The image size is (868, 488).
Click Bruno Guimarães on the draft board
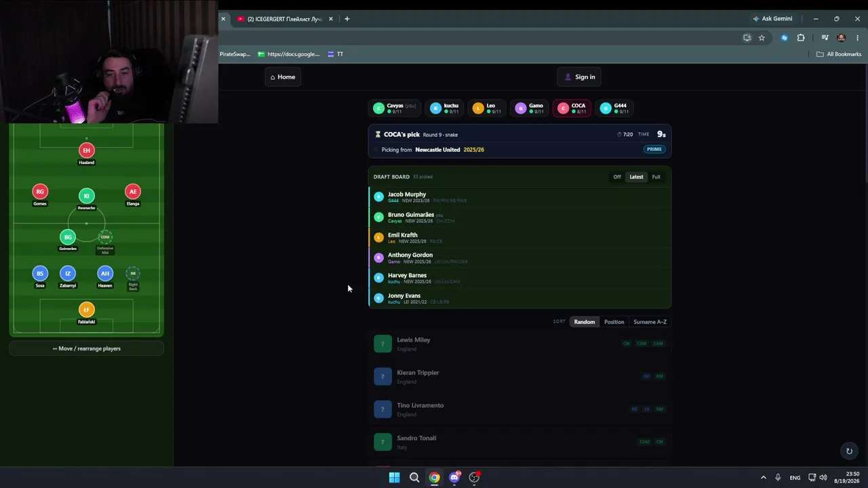click(519, 217)
